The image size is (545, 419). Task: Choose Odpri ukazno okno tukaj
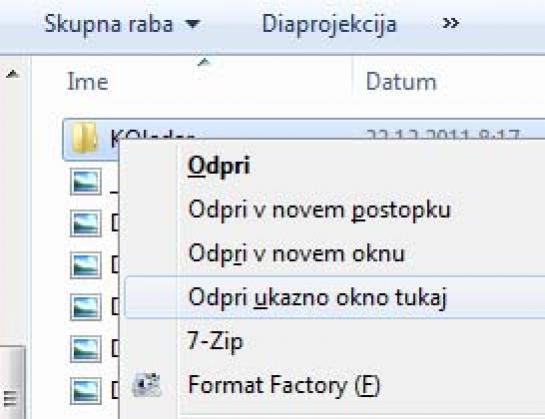tap(334, 297)
